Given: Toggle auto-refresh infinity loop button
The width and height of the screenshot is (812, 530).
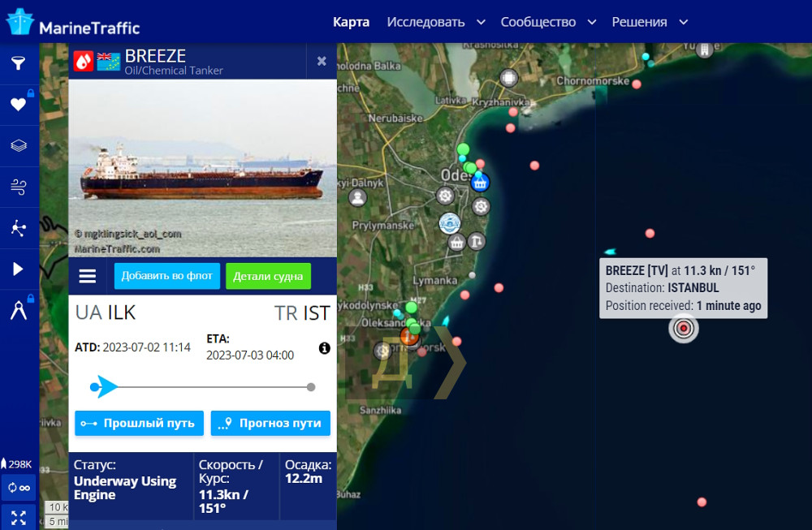Looking at the screenshot, I should (19, 488).
